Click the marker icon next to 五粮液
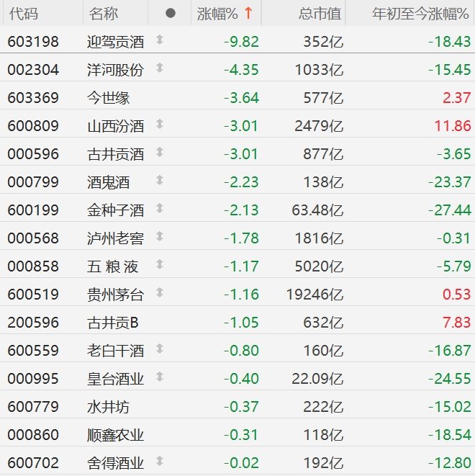This screenshot has height=476, width=475. [160, 264]
